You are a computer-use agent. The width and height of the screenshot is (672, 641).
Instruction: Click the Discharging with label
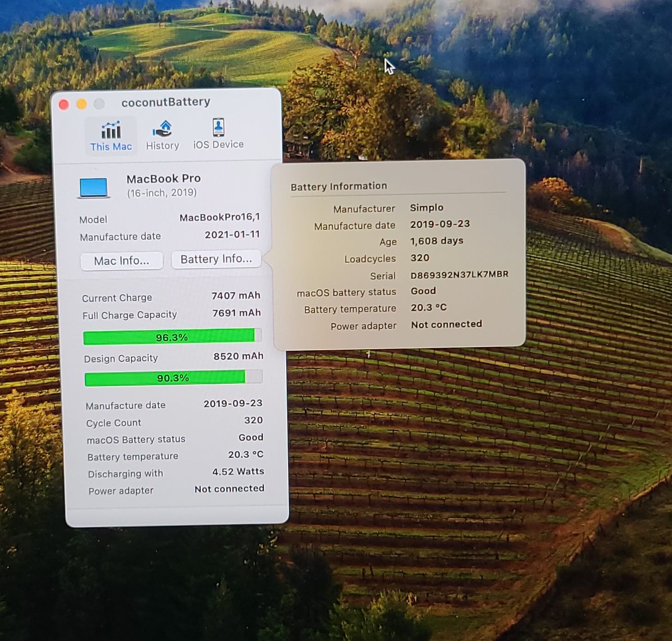pos(126,474)
